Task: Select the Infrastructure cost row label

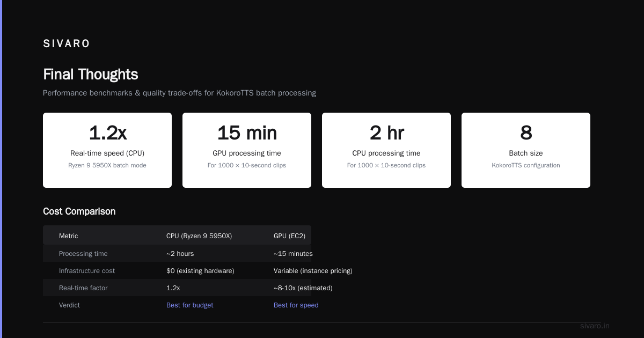Action: click(x=87, y=270)
